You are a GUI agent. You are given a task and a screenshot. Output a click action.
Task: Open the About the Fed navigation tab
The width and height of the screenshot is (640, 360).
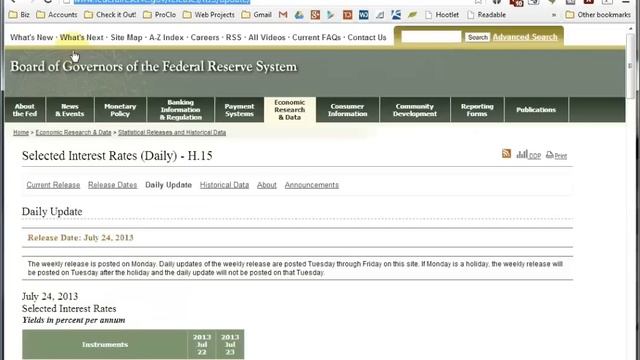coord(25,110)
